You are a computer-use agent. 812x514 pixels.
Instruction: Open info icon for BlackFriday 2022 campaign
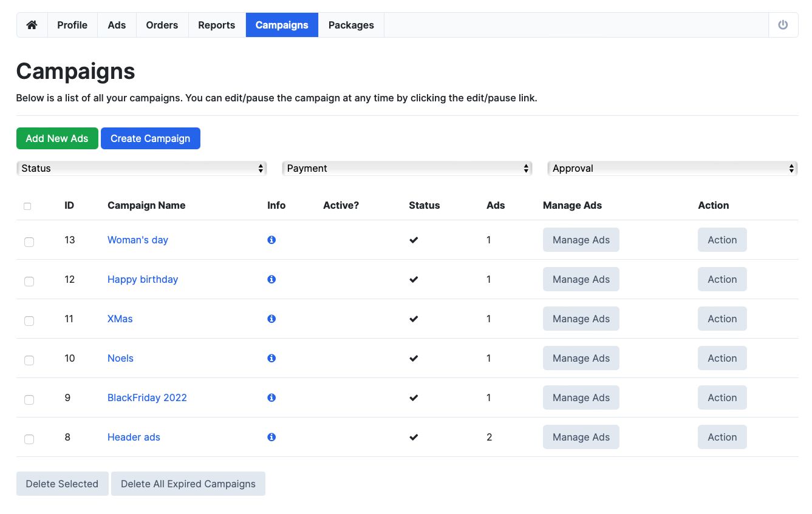pyautogui.click(x=271, y=397)
